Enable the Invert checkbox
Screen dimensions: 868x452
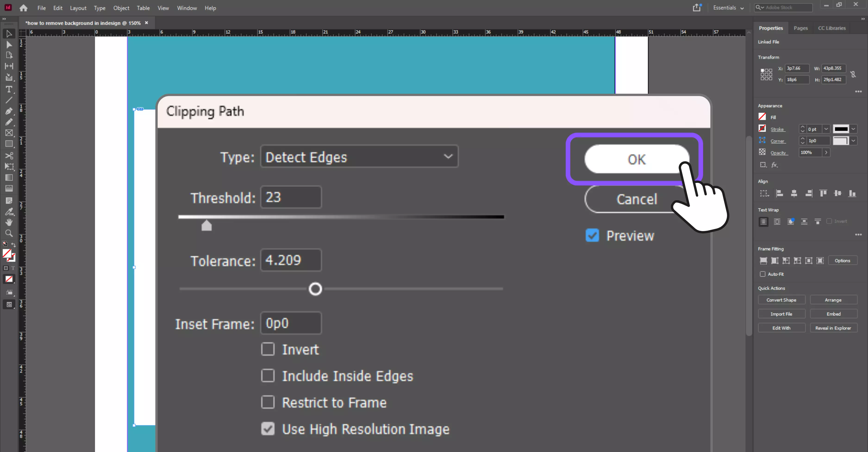tap(268, 349)
